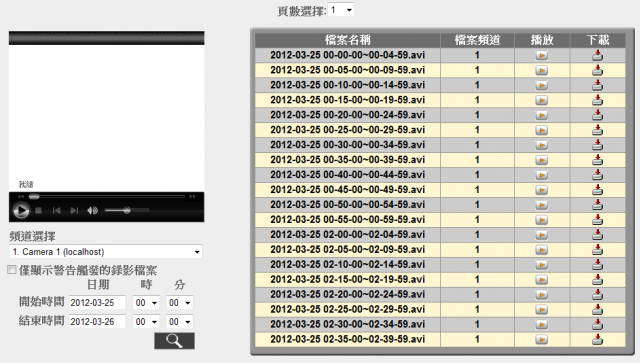Play the 00-55-00~00-59-59.avi recording
Viewport: 640px width, 363px height.
tap(541, 220)
